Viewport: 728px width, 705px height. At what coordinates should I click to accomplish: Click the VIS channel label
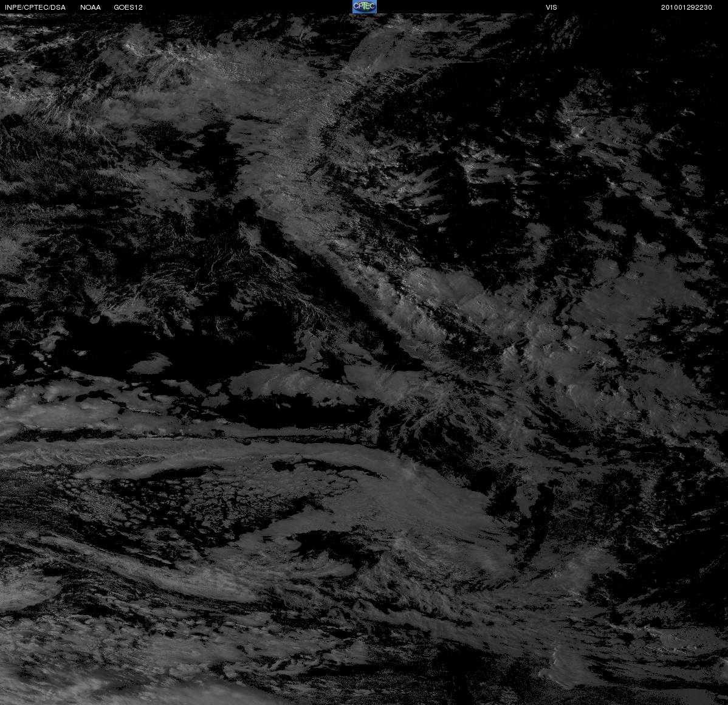coord(551,7)
